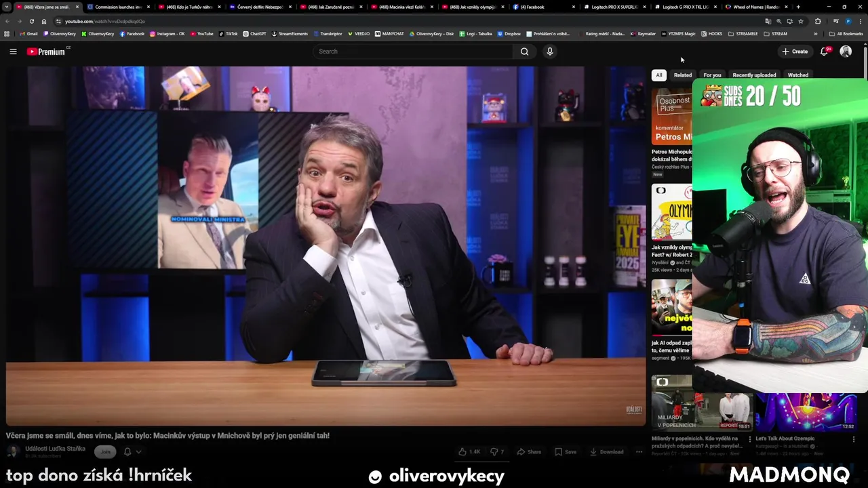Open more actions three-dot menu under video
868x488 pixels.
[x=639, y=452]
